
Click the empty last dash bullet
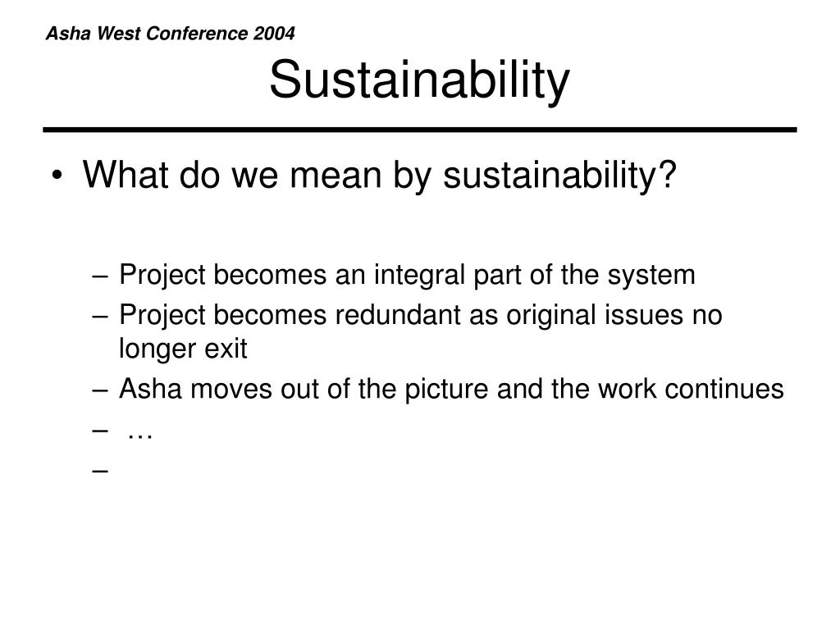tap(100, 471)
